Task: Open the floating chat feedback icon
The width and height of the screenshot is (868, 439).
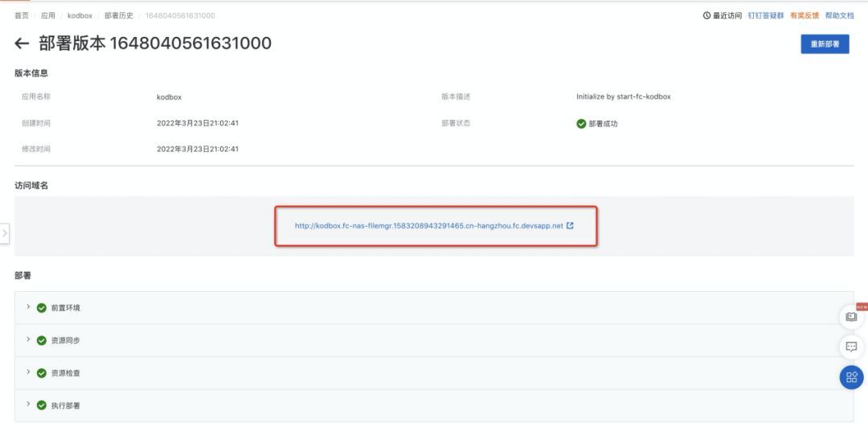Action: 851,347
